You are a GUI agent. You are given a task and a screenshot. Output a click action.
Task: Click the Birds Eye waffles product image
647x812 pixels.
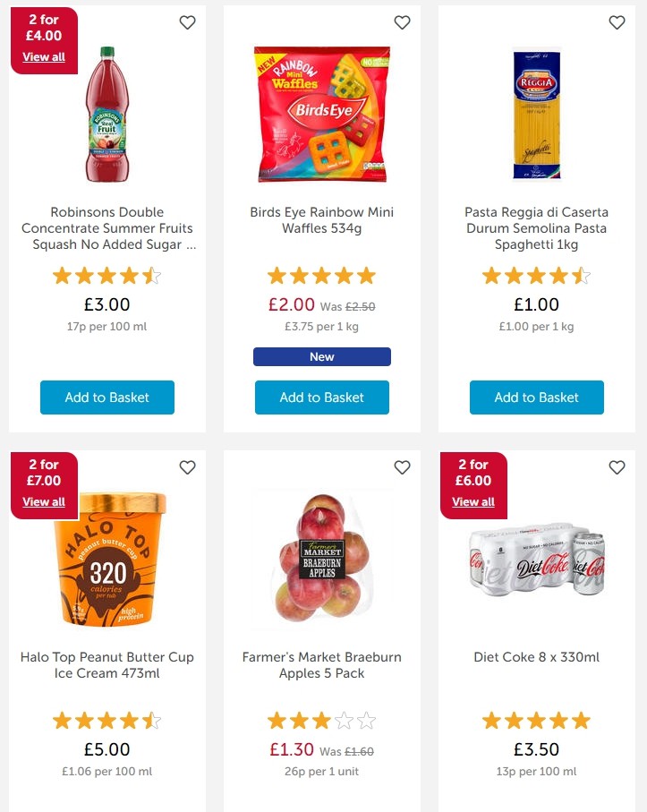click(321, 114)
